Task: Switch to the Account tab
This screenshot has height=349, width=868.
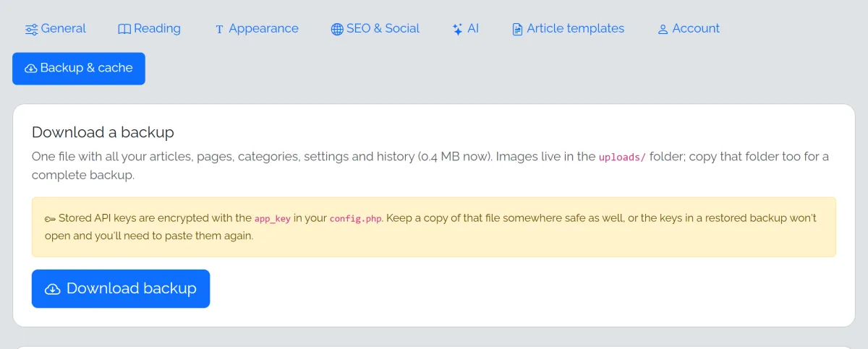Action: [x=688, y=29]
